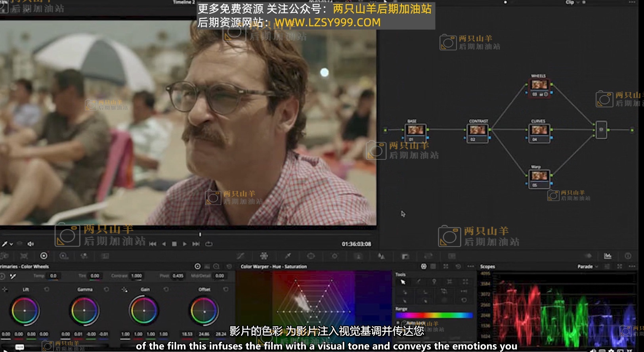Reset the Gamma wheel
Screen dimensions: 644x352
click(x=106, y=289)
